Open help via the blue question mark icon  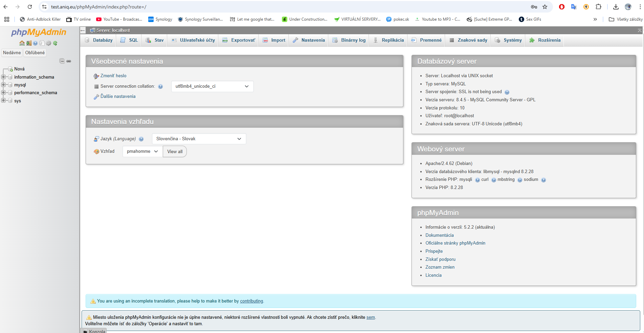click(35, 43)
